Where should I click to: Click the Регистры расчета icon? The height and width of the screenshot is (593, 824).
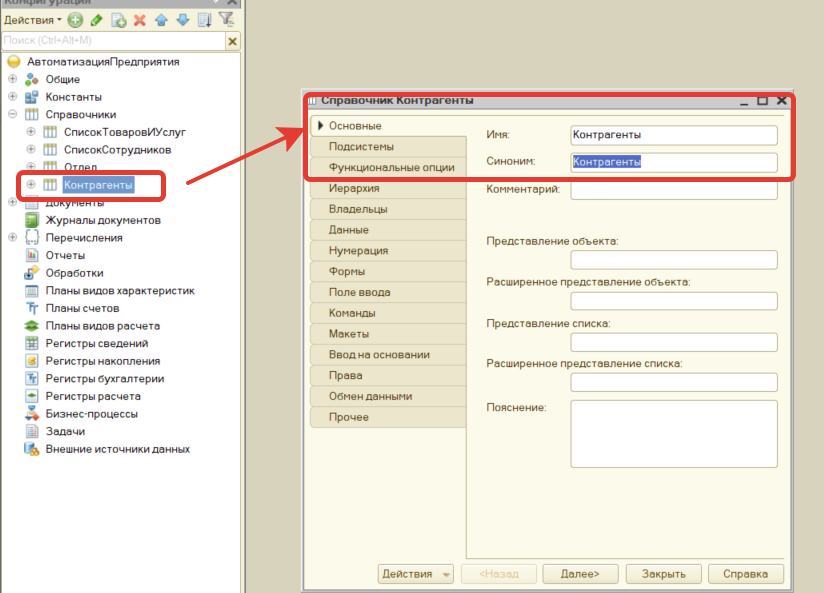tap(32, 396)
